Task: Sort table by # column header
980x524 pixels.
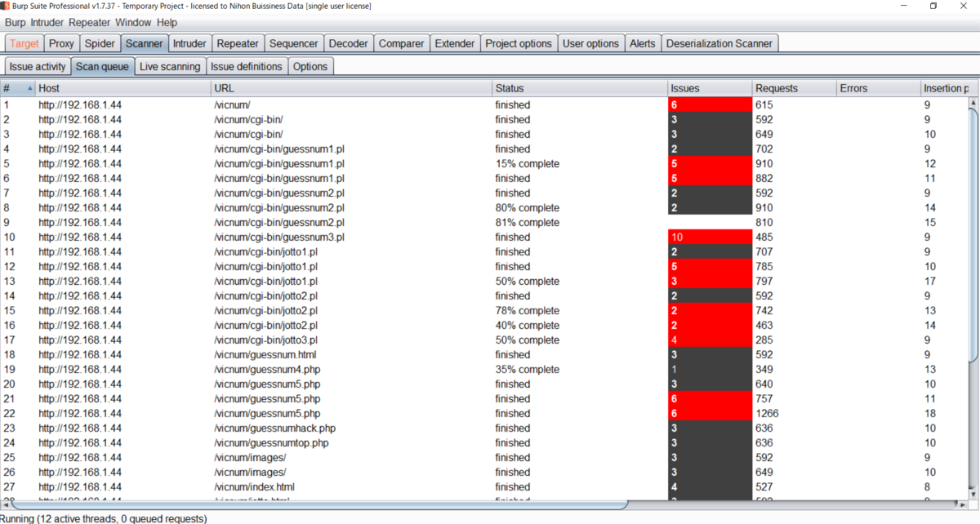Action: 17,88
